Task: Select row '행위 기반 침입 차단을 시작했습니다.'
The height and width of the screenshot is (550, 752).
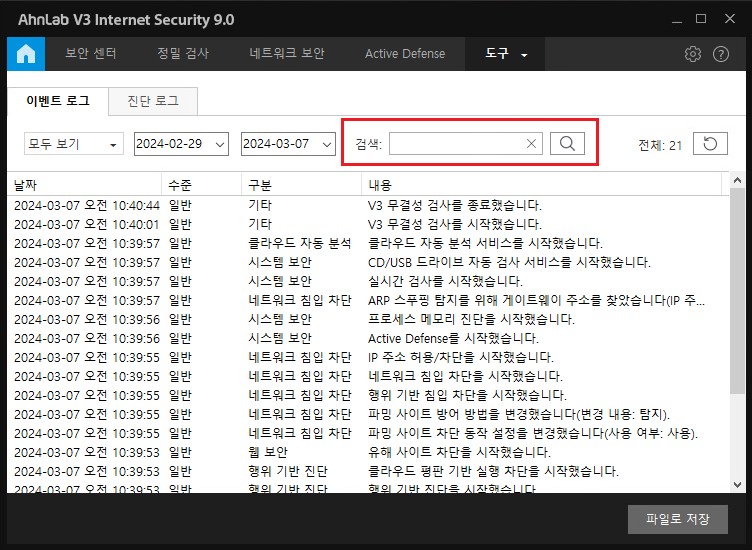Action: point(368,395)
